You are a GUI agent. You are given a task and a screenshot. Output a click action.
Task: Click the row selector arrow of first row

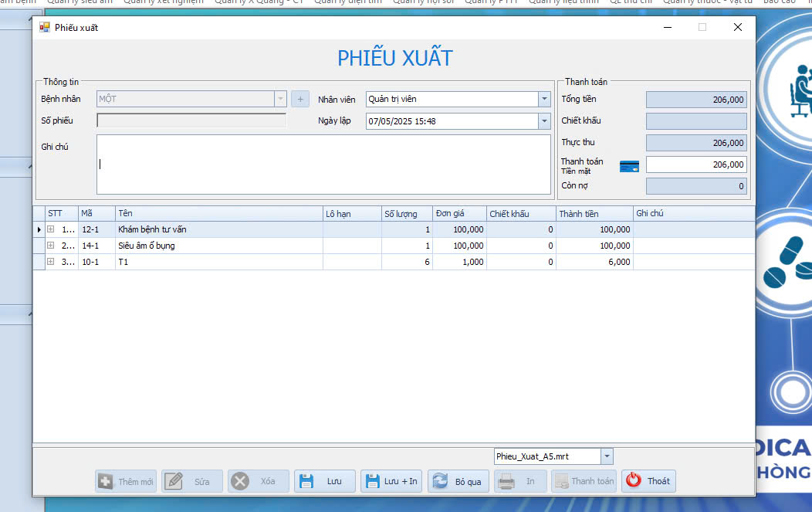pyautogui.click(x=39, y=229)
